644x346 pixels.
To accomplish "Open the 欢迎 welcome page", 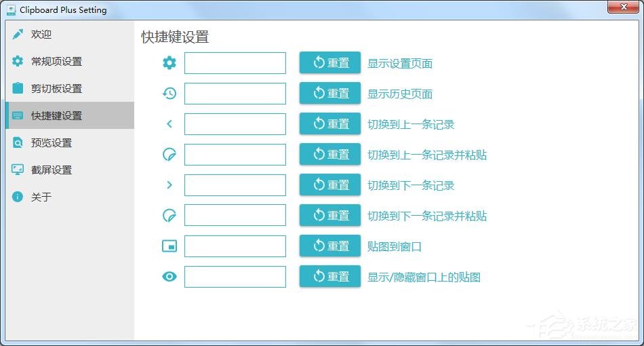I will point(70,34).
